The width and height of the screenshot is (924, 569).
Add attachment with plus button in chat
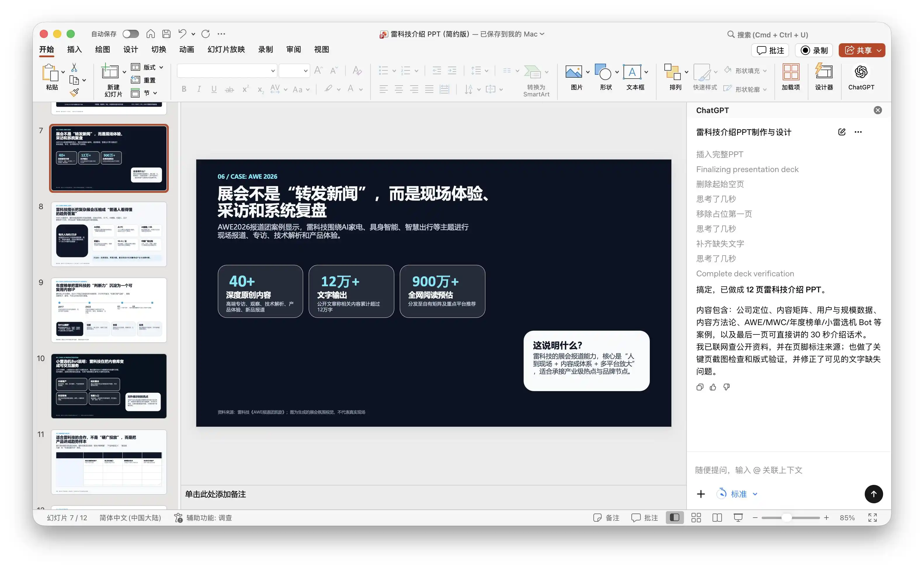click(701, 494)
